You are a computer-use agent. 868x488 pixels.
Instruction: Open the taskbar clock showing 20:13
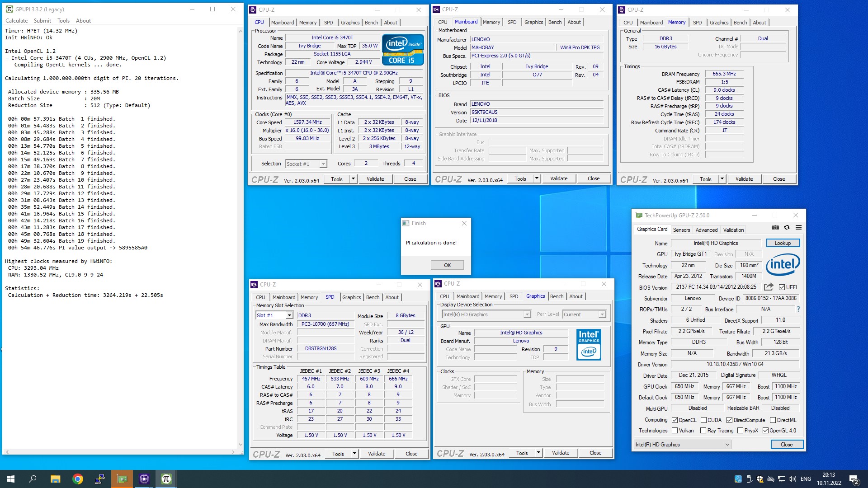point(829,479)
